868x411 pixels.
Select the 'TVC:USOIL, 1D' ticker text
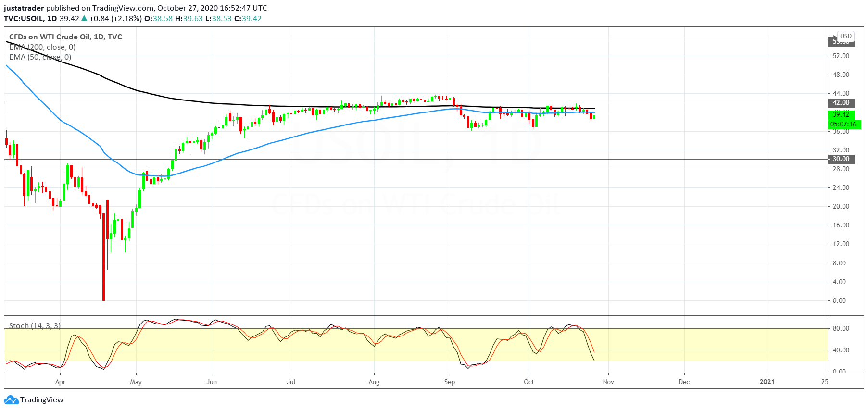pos(30,19)
